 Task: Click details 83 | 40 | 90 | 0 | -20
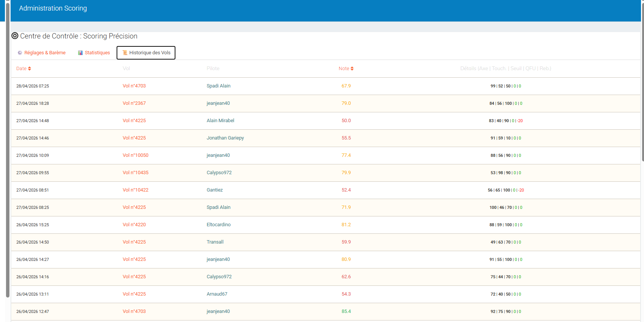pyautogui.click(x=506, y=121)
